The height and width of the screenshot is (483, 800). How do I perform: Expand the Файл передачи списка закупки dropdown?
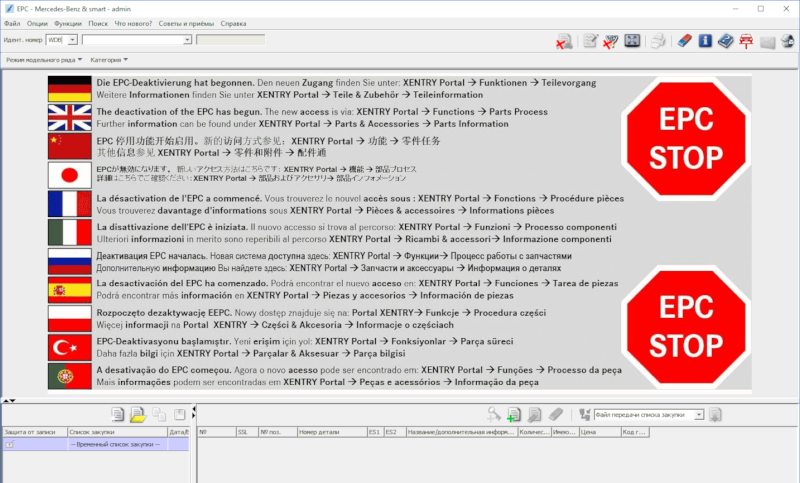click(x=699, y=415)
